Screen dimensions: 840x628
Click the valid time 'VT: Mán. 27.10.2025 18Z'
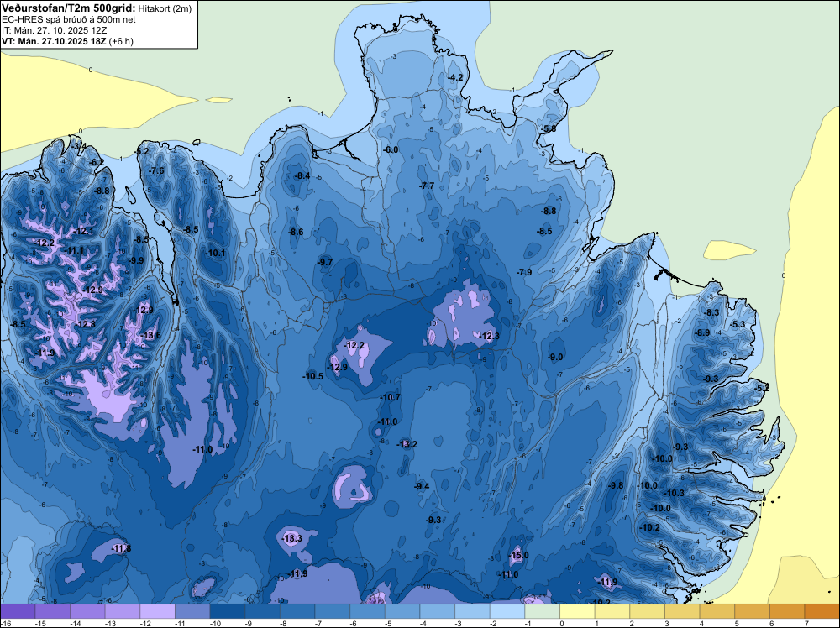[54, 41]
